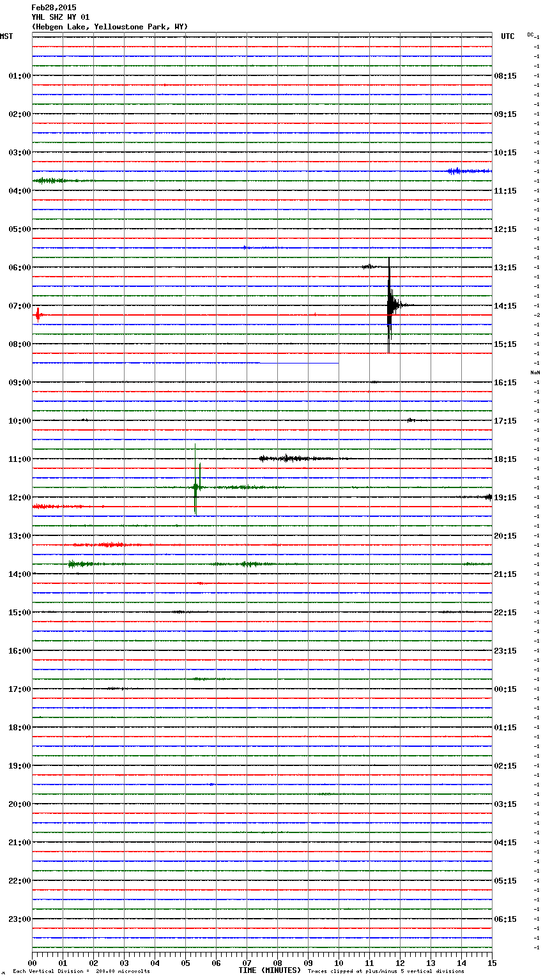Click minute 11 on the bottom axis
Viewport: 543px width, 980px height.
(x=369, y=963)
